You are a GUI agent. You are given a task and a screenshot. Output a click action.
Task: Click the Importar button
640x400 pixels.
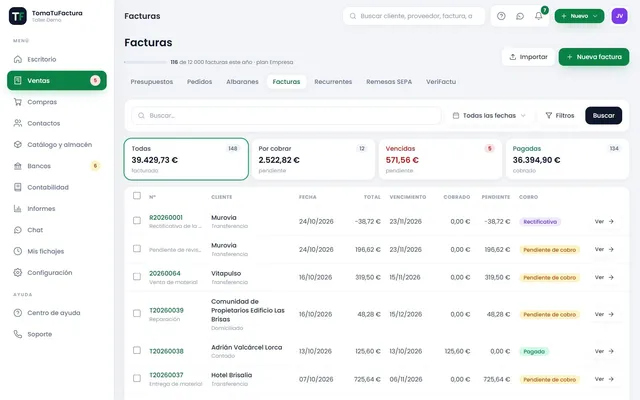[529, 57]
